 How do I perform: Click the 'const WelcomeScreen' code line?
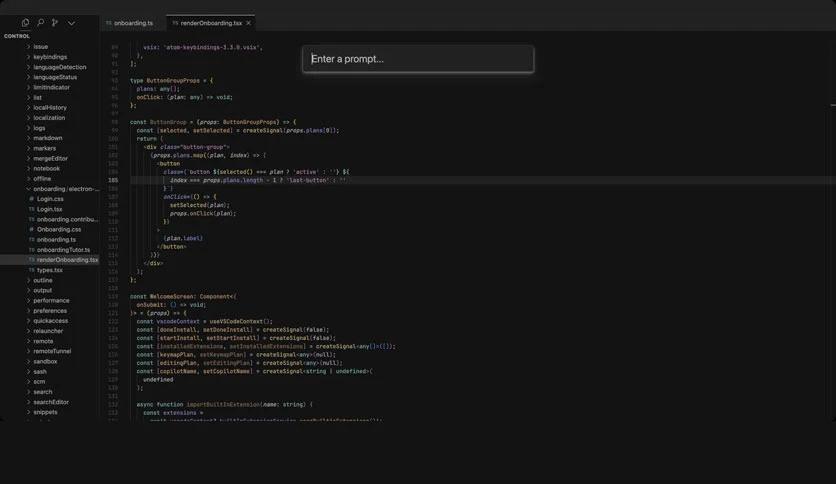click(x=183, y=296)
